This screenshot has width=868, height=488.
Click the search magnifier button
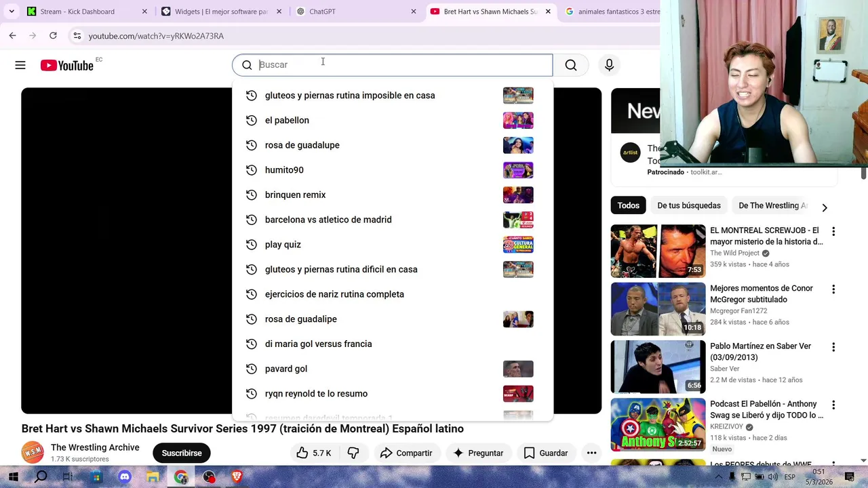[571, 65]
